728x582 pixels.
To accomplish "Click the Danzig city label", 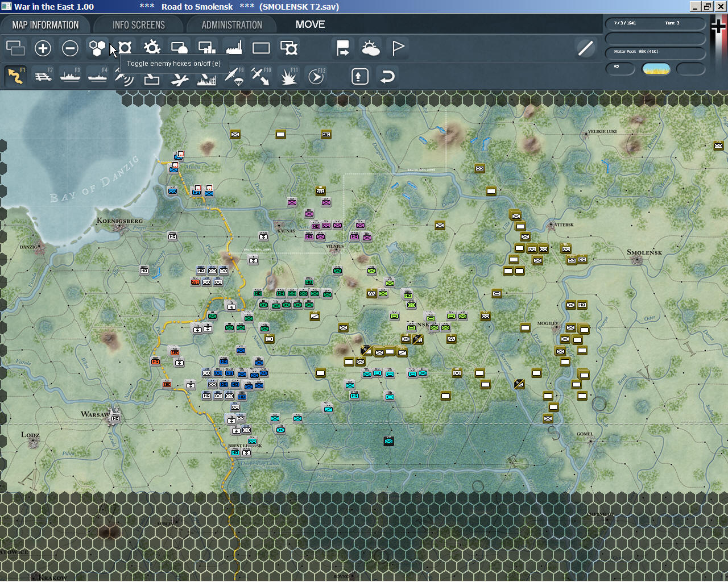I will click(29, 247).
